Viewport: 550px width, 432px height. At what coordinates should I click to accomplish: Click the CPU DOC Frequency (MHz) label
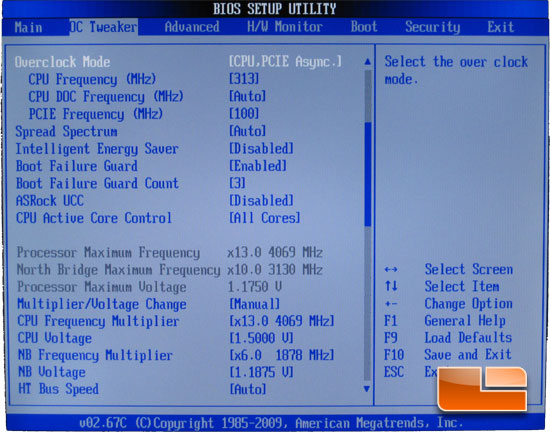click(x=106, y=97)
